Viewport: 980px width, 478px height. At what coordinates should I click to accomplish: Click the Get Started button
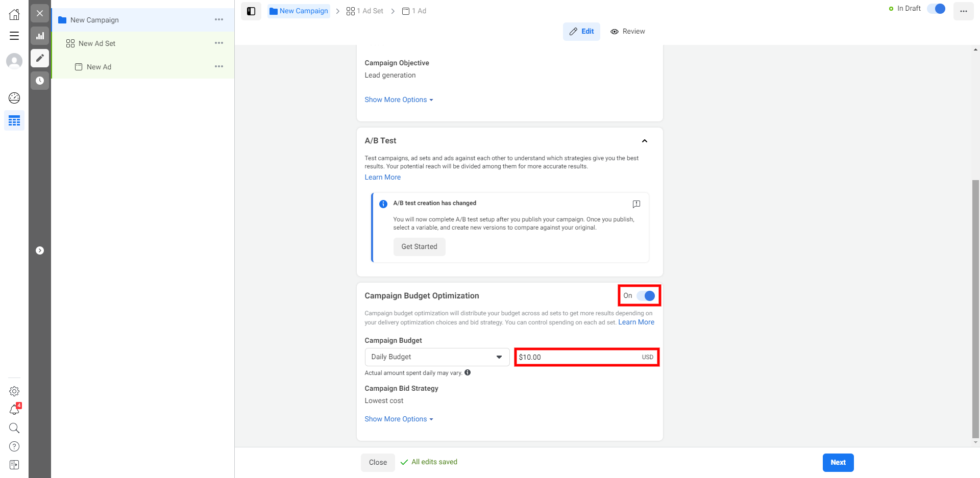pos(419,247)
